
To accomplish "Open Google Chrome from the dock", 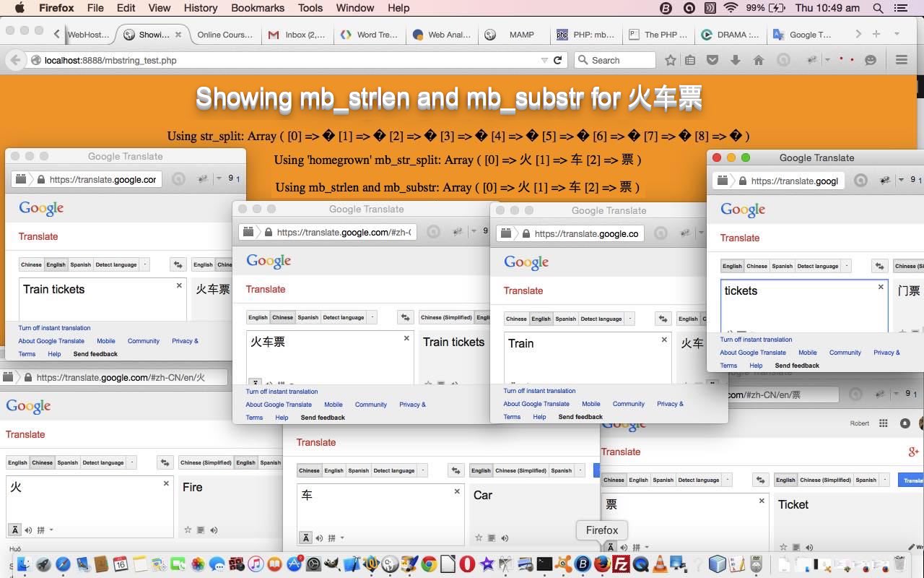I will 429,564.
